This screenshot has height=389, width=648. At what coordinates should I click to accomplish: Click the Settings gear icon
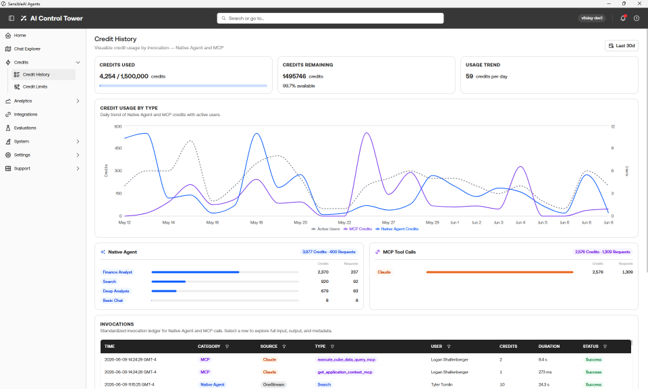pyautogui.click(x=8, y=155)
